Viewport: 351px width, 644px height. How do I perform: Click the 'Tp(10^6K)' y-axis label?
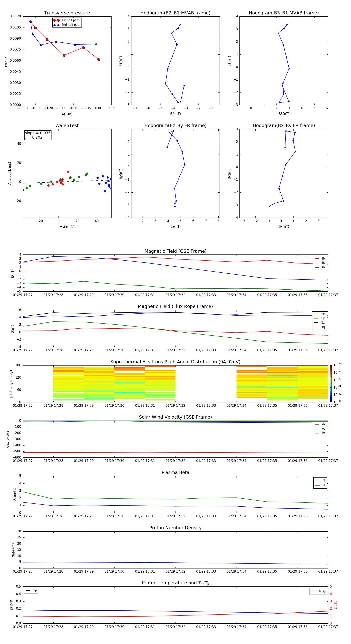(11, 605)
